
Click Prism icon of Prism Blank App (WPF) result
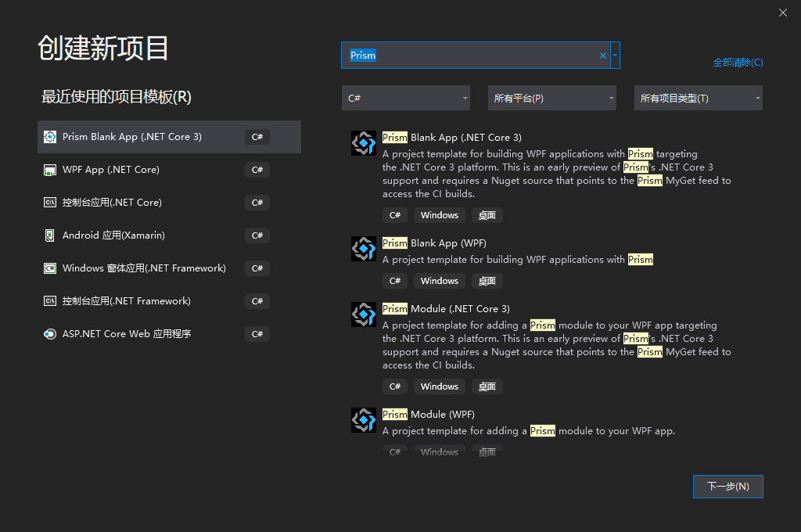click(x=364, y=249)
